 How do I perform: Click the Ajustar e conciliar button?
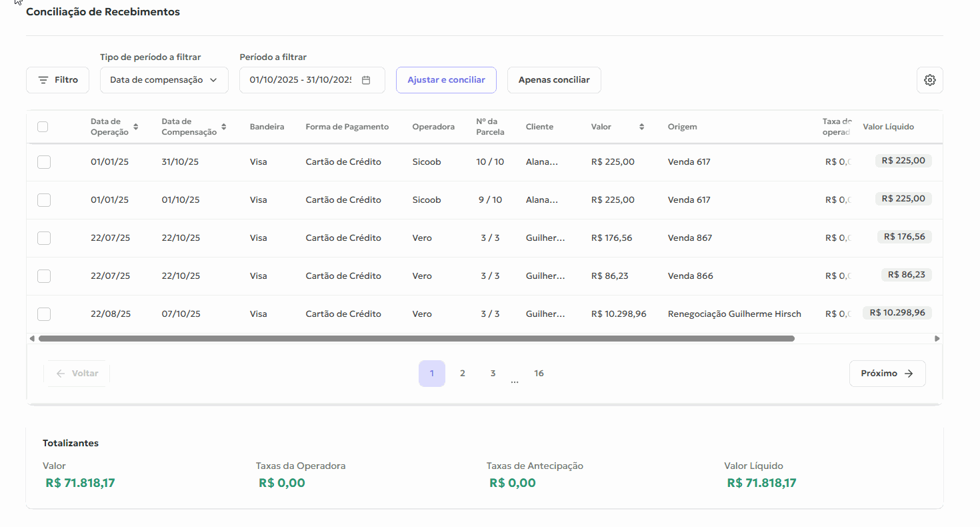tap(446, 80)
